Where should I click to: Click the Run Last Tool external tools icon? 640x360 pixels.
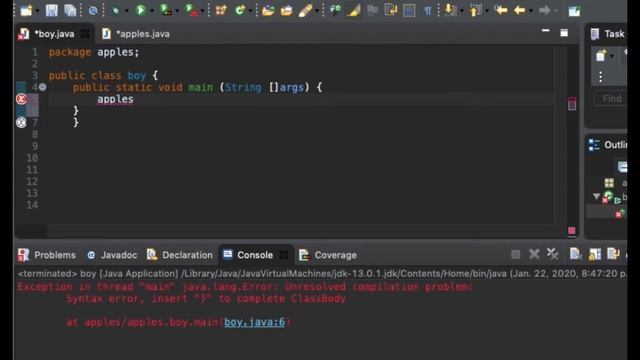191,10
